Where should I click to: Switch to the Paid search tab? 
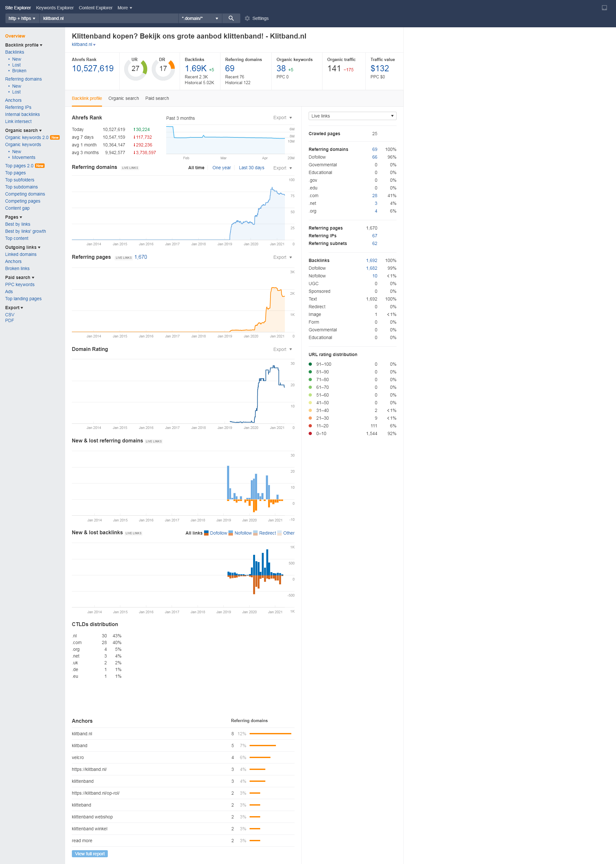click(157, 98)
